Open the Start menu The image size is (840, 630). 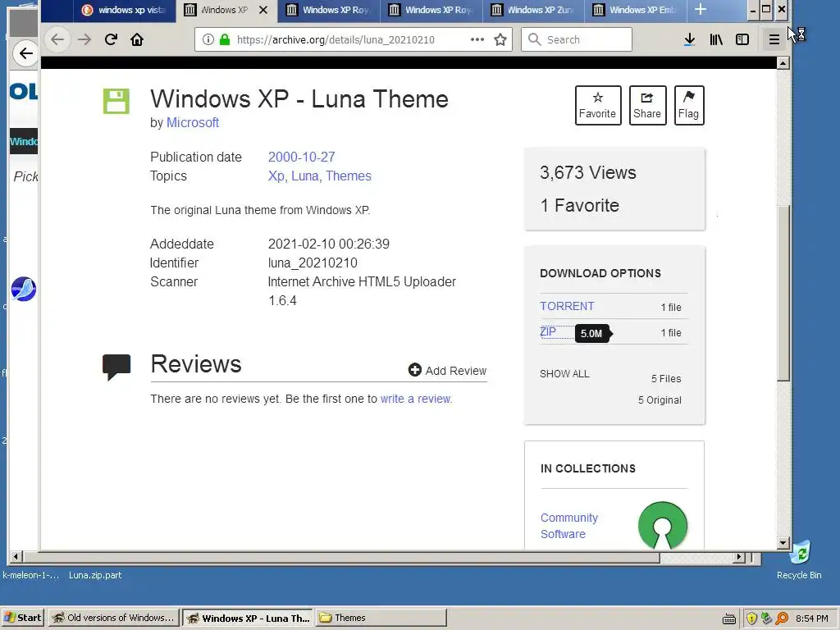point(23,618)
